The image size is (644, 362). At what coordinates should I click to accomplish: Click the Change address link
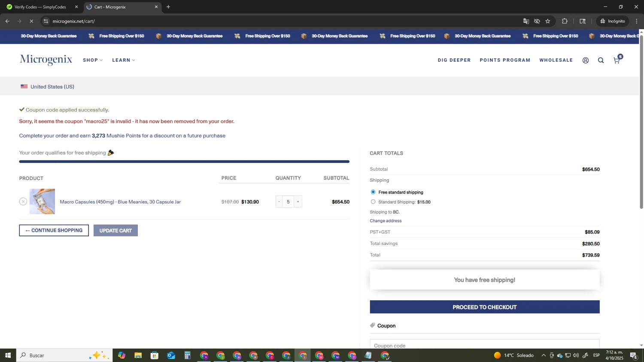[x=386, y=221]
